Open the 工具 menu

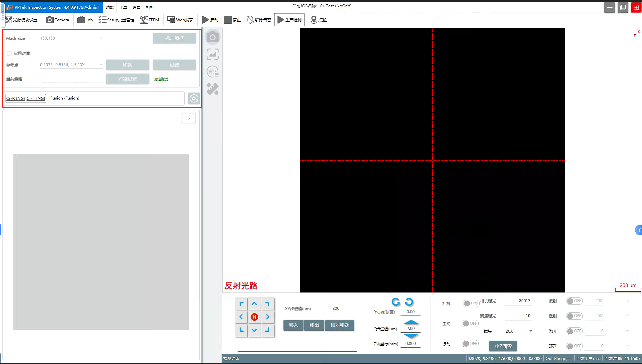123,7
